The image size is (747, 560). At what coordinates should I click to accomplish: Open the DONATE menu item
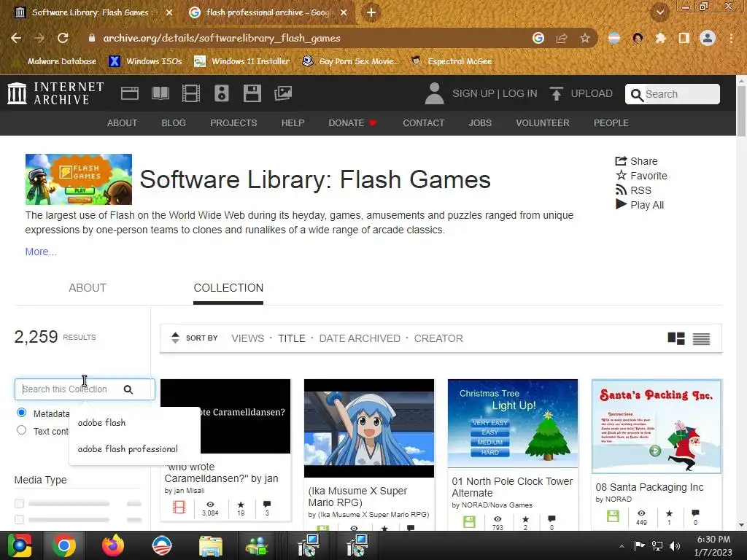352,122
